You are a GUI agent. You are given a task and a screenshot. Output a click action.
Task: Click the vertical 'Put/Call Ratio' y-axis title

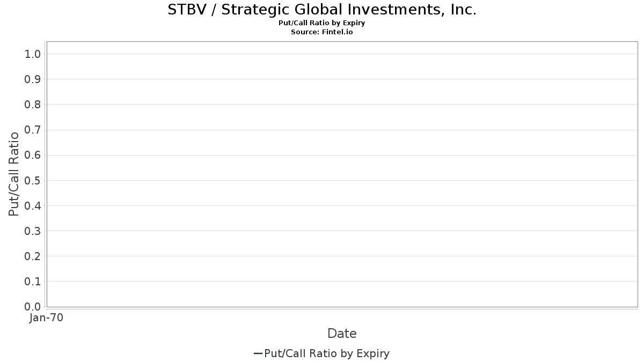(14, 174)
